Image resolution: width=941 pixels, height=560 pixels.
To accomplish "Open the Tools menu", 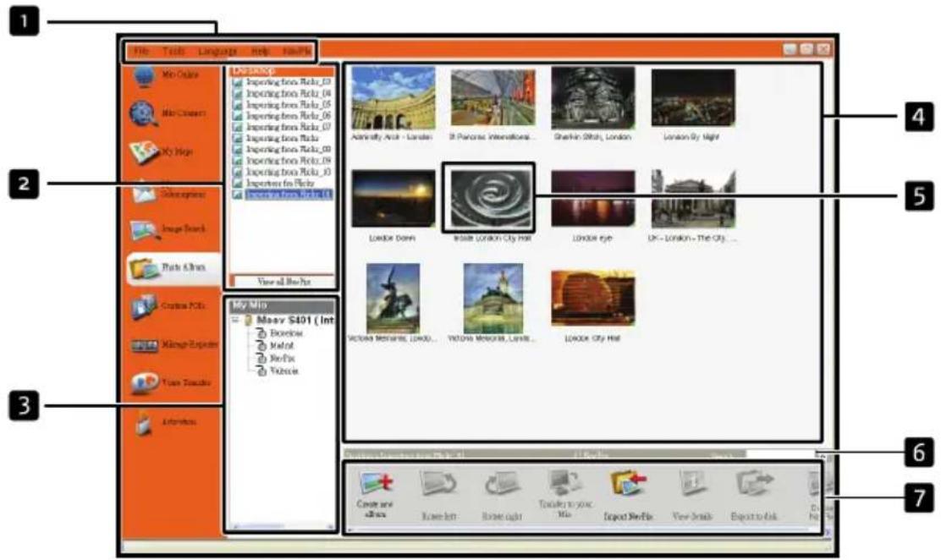I will (x=174, y=52).
